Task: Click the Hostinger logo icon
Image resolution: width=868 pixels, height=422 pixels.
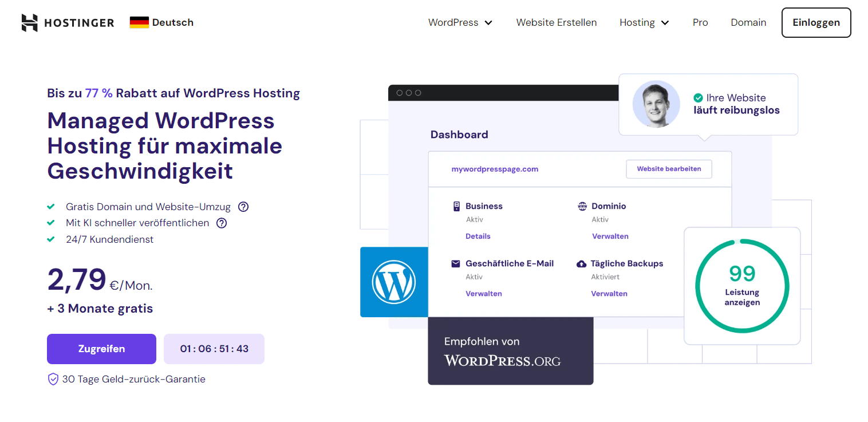Action: [x=29, y=22]
